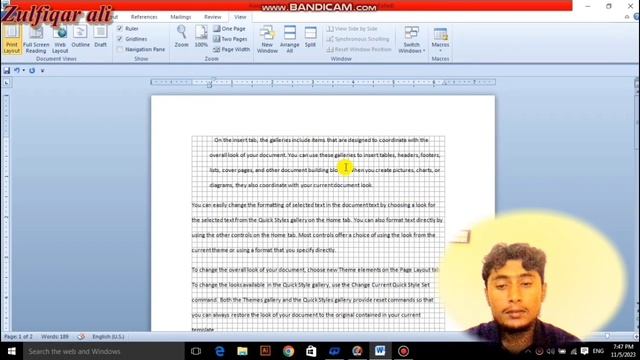Click Page 1 of 2 status
This screenshot has height=360, width=640.
(18, 337)
